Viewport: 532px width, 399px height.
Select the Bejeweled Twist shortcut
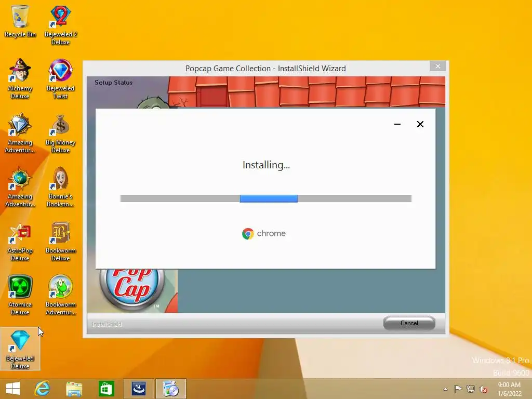tap(60, 79)
